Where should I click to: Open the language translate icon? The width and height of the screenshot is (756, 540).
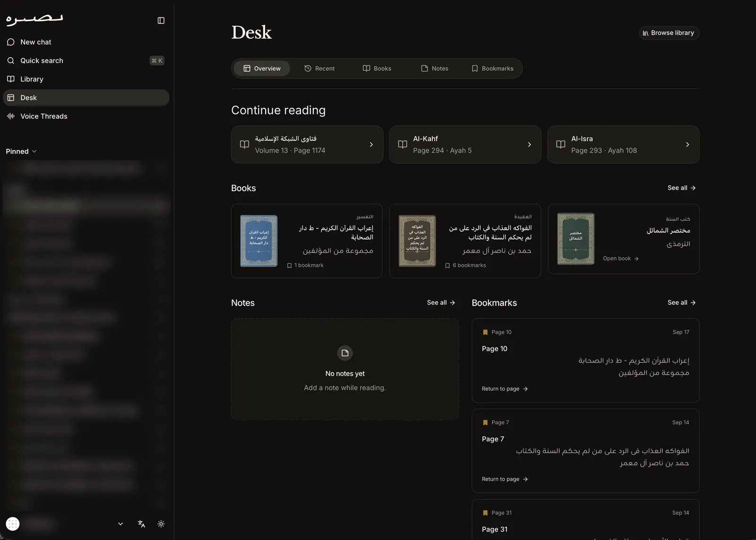pyautogui.click(x=141, y=524)
